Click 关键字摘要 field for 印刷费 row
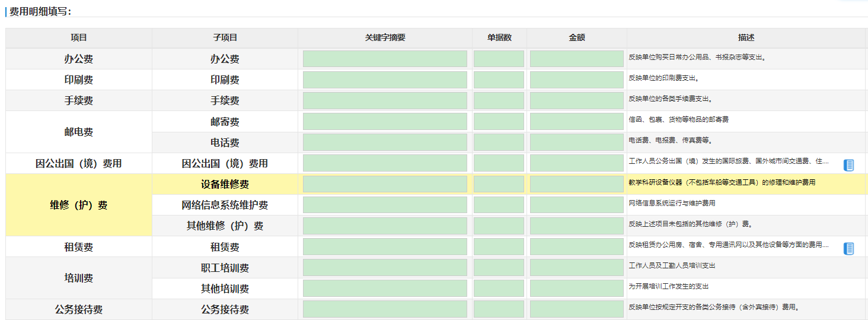Viewport: 868px width, 320px height. tap(385, 80)
